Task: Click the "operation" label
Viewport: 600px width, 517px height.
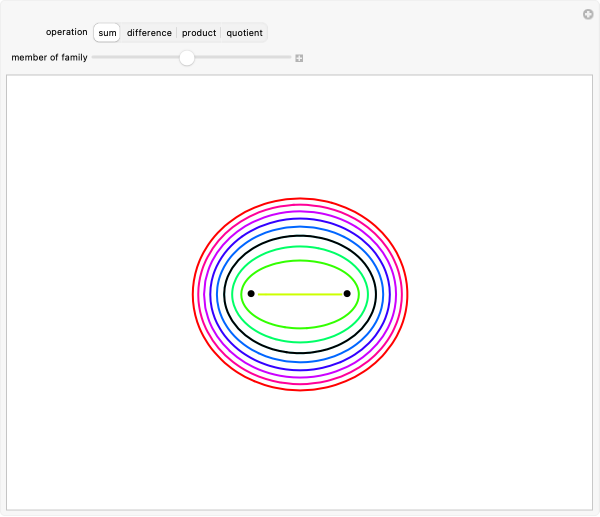Action: pyautogui.click(x=66, y=33)
